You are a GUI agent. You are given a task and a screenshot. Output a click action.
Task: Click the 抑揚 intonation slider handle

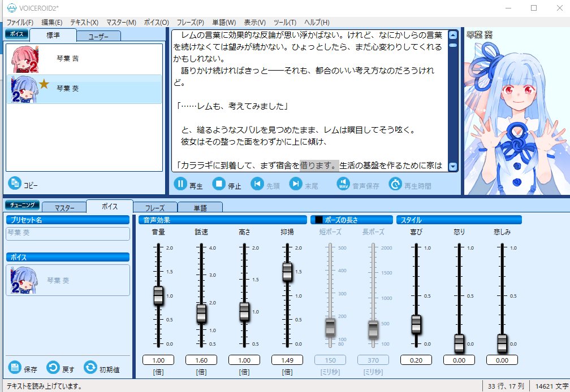tap(287, 272)
